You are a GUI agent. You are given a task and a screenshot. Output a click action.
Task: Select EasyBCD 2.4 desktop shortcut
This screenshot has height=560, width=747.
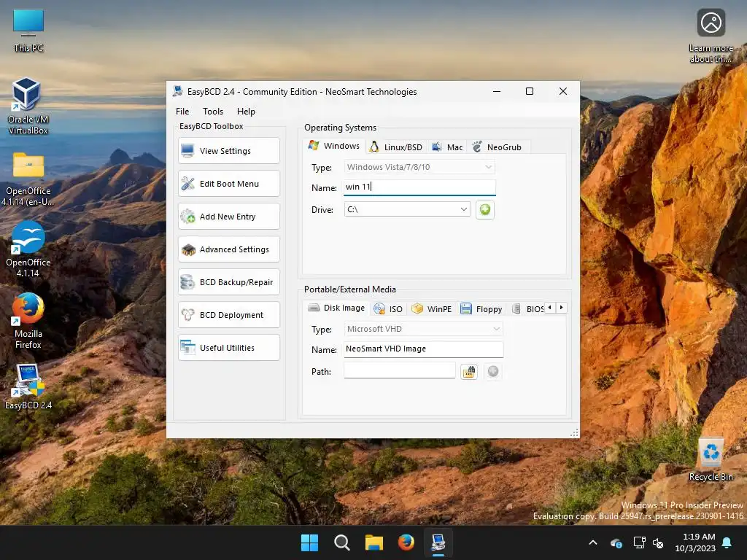28,386
